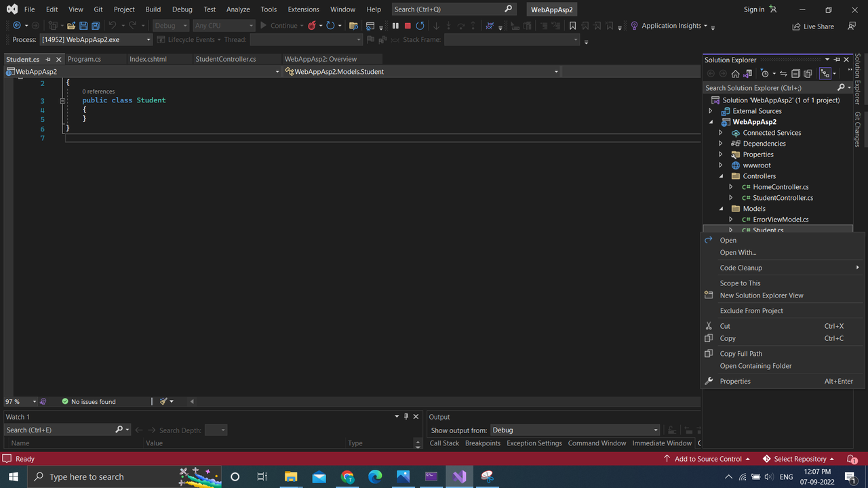Click Select Repository in the status bar

[x=800, y=458]
